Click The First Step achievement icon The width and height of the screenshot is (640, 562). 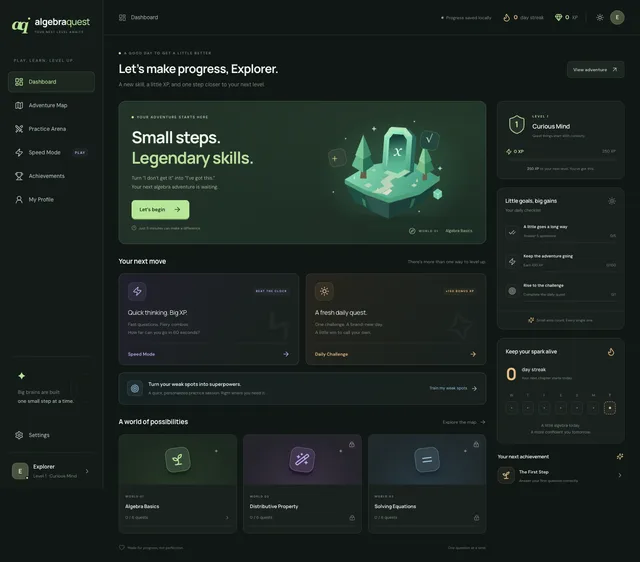tap(506, 475)
